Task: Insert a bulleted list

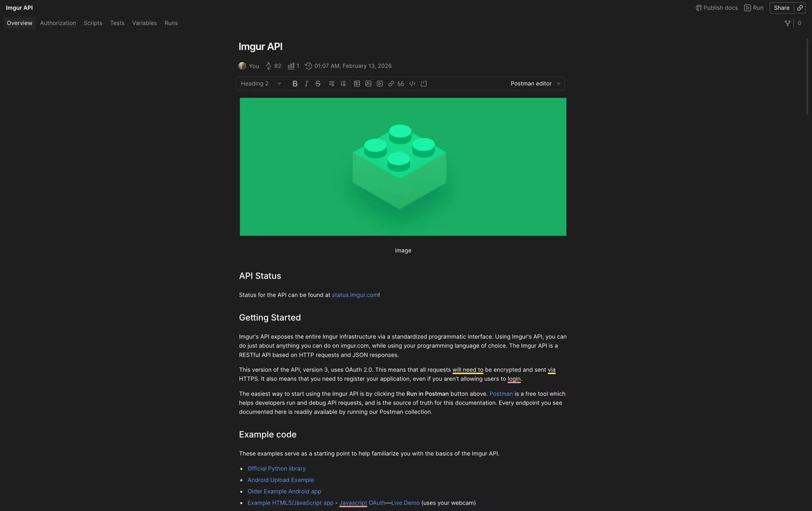Action: 332,84
